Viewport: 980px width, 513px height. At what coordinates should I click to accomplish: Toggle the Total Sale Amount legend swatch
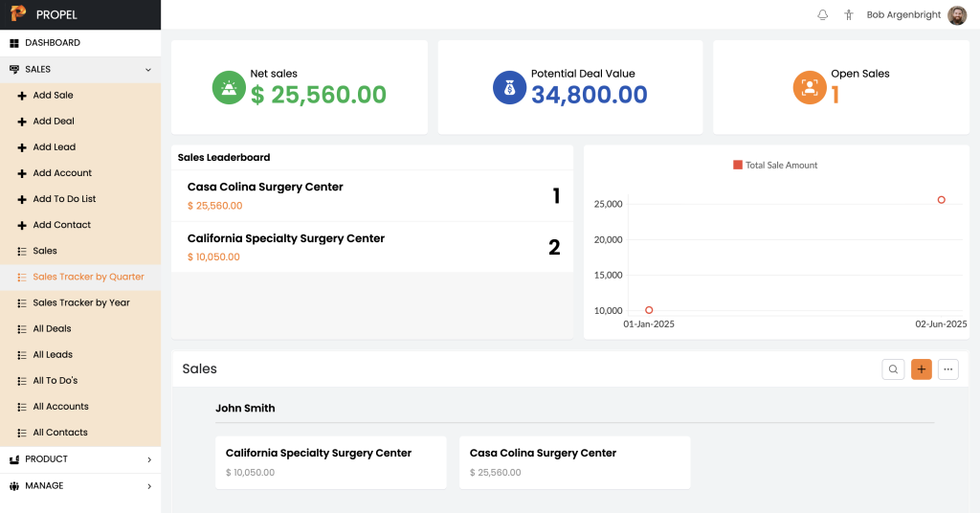point(738,165)
